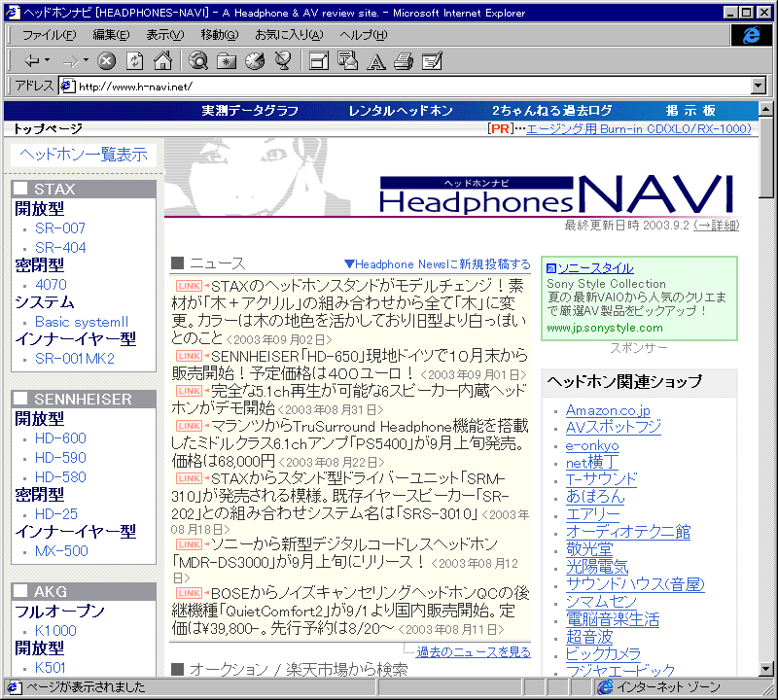
Task: Change font size with the A icon
Action: point(375,62)
